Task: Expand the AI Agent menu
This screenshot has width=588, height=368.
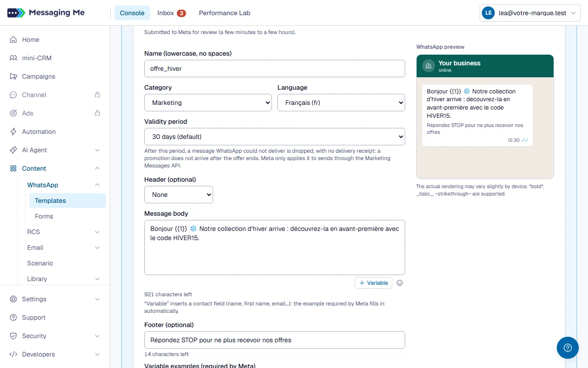Action: click(x=55, y=150)
